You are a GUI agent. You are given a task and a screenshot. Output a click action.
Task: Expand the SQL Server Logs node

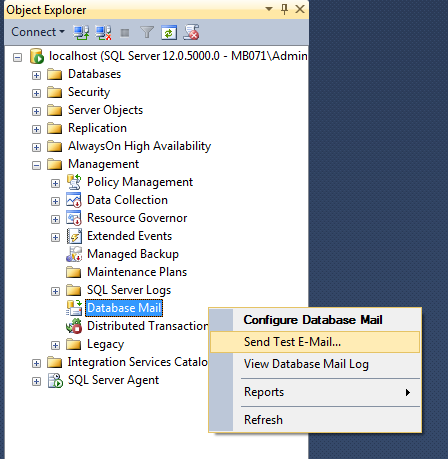coord(55,291)
